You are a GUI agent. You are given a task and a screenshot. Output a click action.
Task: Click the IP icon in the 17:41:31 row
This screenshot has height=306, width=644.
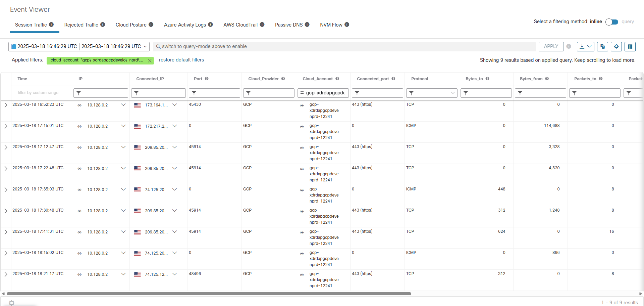pyautogui.click(x=79, y=232)
